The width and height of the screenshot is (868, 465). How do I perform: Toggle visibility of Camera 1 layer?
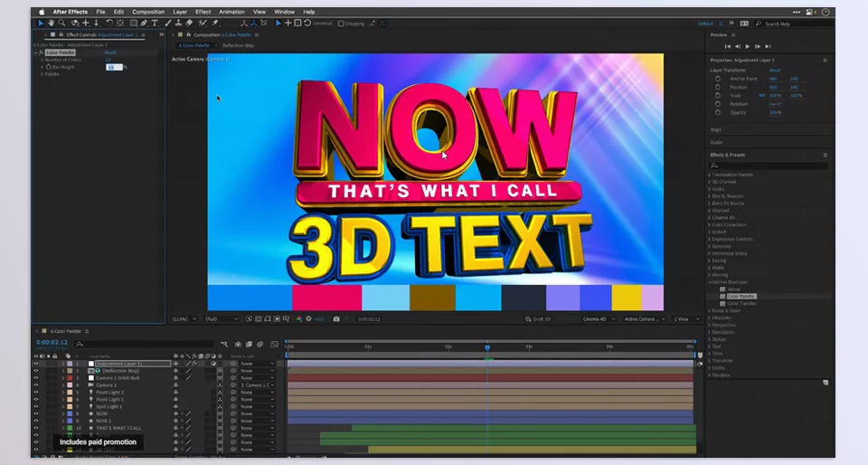pyautogui.click(x=36, y=385)
